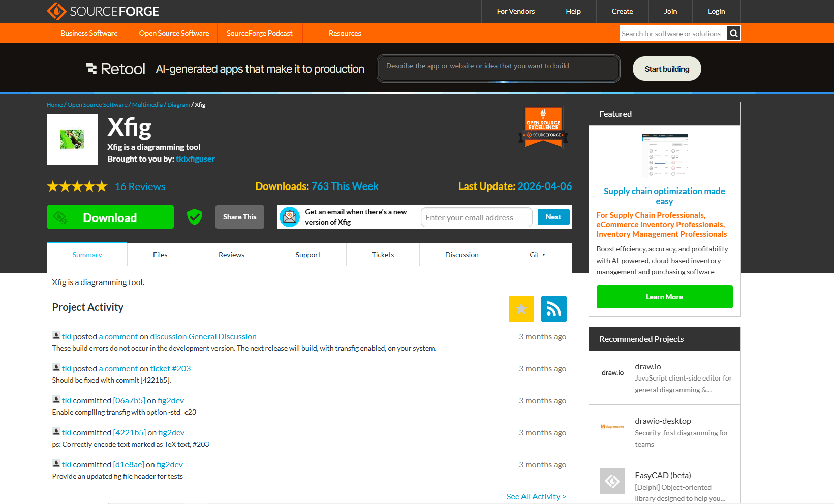The height and width of the screenshot is (504, 834).
Task: Open commit [d1e8ae] link
Action: 129,464
